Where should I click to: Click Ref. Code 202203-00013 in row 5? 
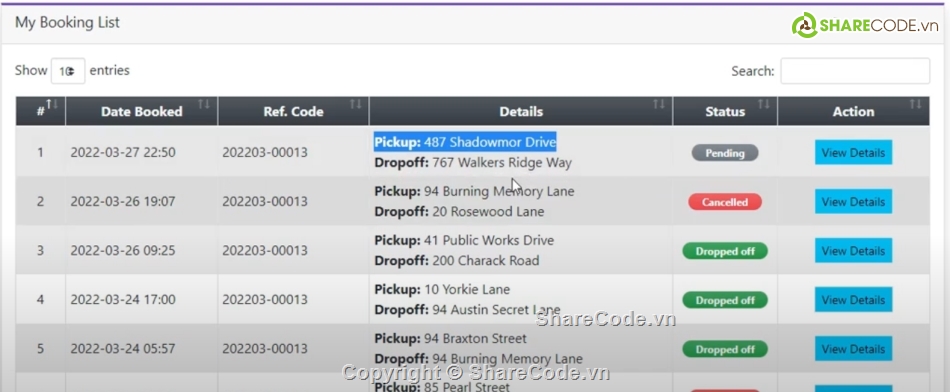[x=265, y=349]
